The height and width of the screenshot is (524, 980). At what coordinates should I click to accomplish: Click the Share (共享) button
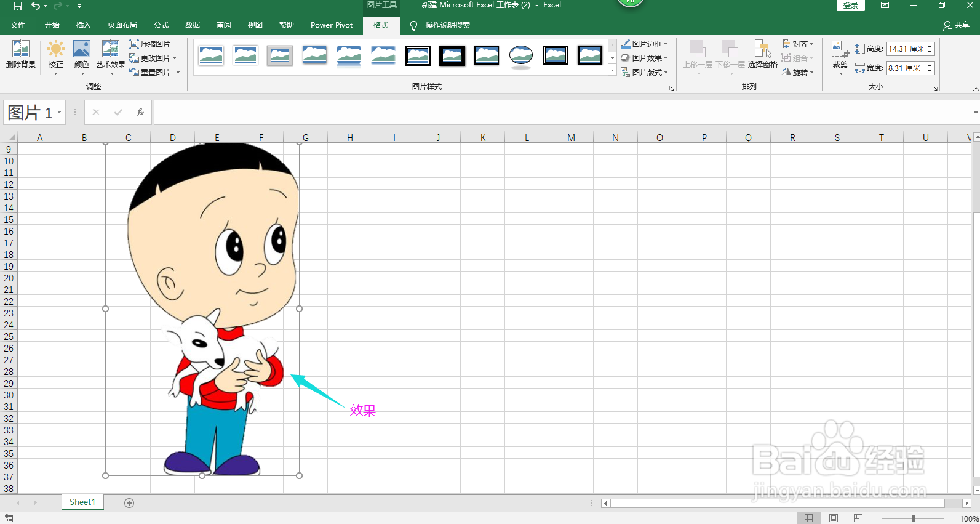(x=956, y=25)
